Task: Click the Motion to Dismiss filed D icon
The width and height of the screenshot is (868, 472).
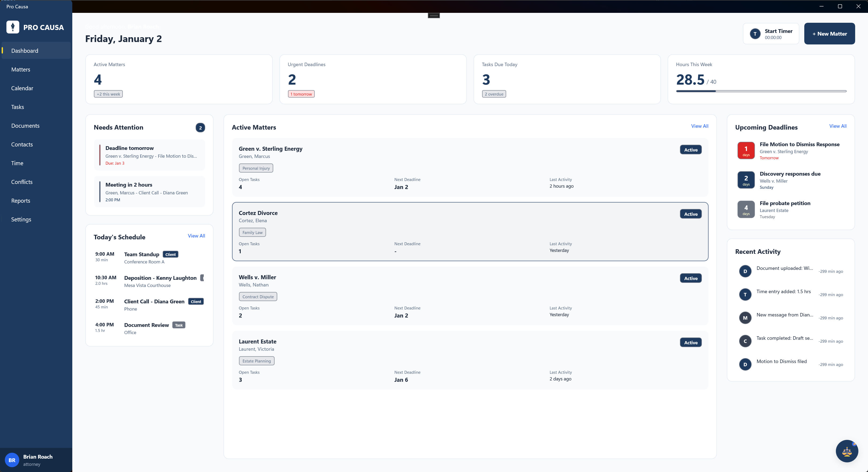Action: 745,364
